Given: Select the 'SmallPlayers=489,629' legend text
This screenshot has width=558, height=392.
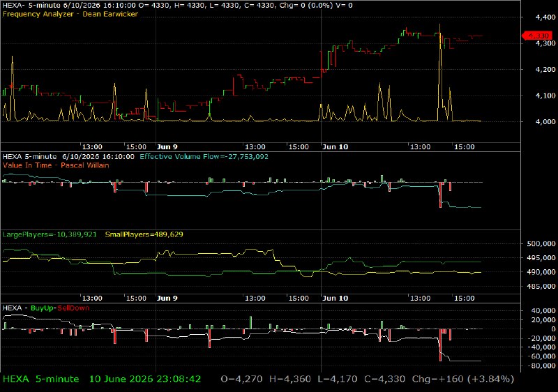Looking at the screenshot, I should click(144, 234).
